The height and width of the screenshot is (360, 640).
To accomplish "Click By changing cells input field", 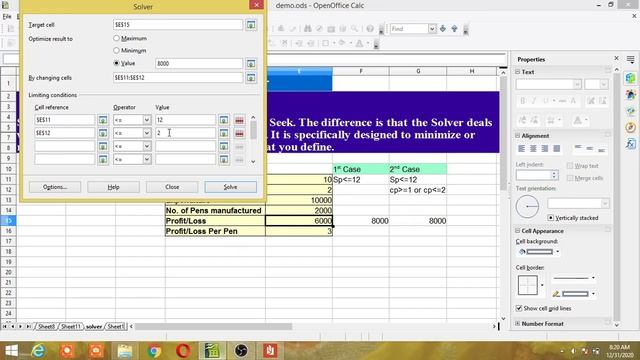I will click(x=178, y=78).
